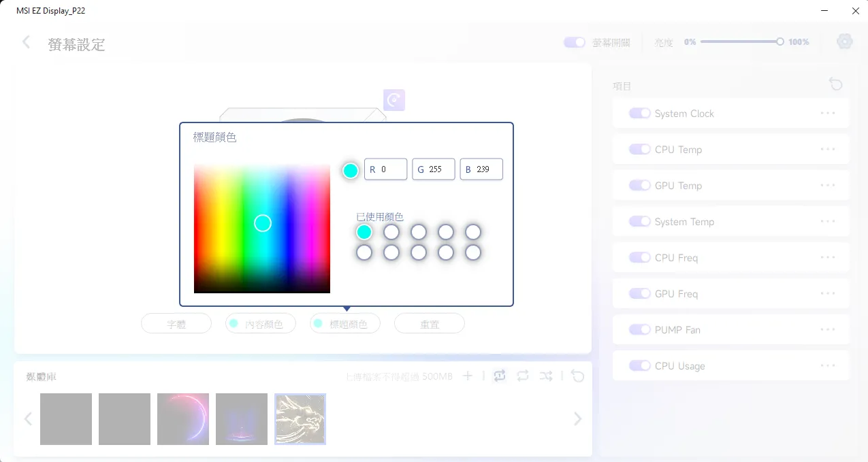Viewport: 868px width, 462px height.
Task: Open the System Temp more options dots
Action: pos(828,221)
